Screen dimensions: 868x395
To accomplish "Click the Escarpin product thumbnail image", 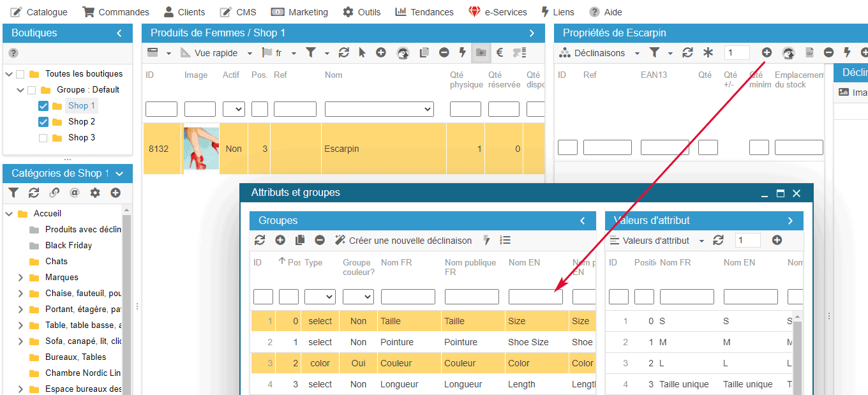I will pos(201,149).
